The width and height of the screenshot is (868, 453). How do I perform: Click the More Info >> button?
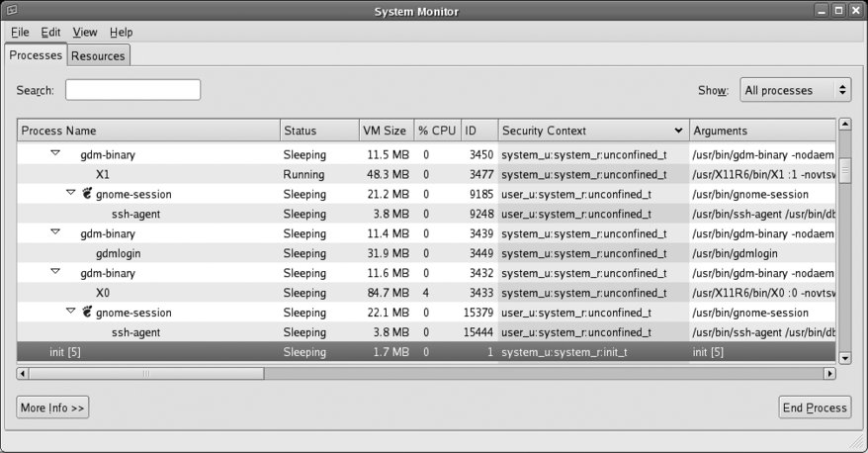52,408
